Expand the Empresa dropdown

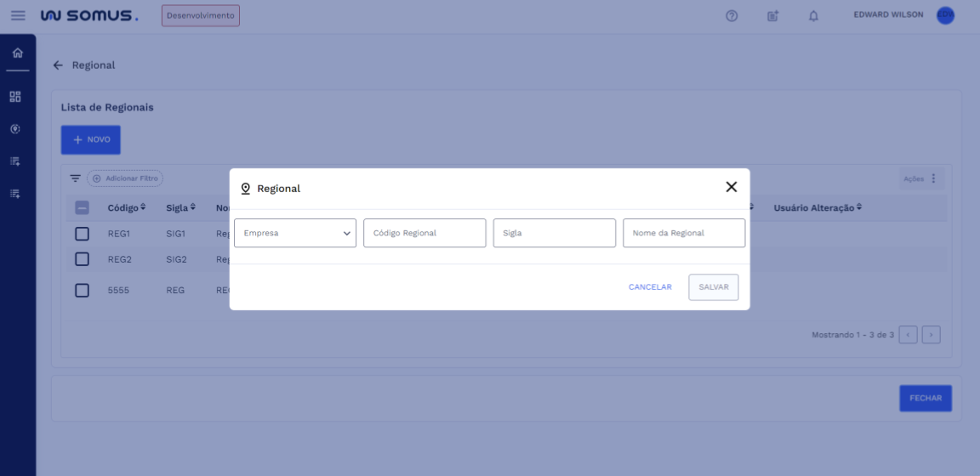click(294, 233)
